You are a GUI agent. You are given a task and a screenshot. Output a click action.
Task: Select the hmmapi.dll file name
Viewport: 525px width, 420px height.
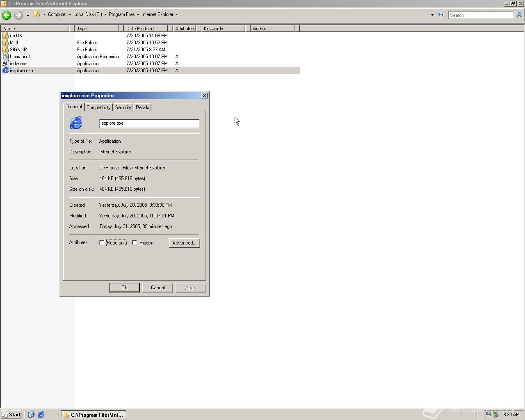(20, 57)
